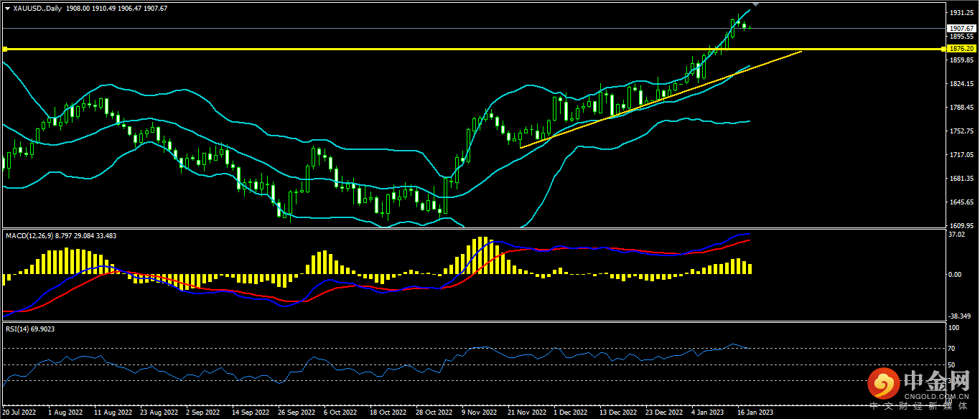The image size is (980, 419).
Task: Select the yellow horizontal line's left handle
Action: pyautogui.click(x=4, y=49)
